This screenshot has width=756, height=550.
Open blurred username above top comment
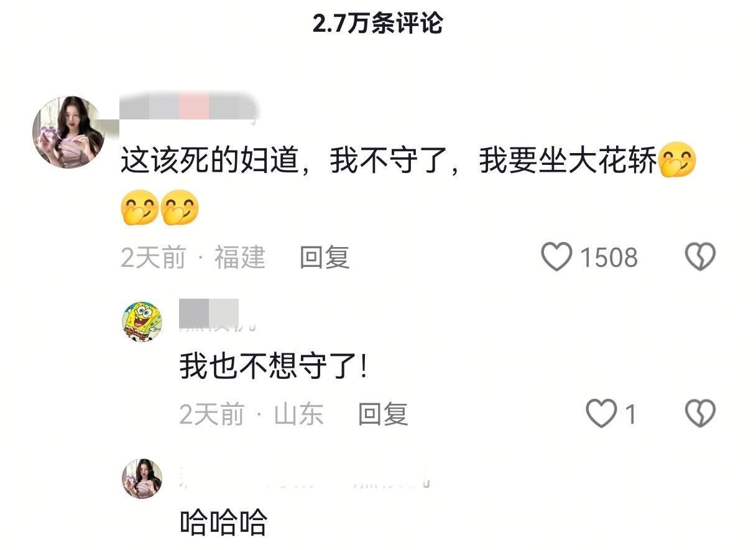(188, 106)
